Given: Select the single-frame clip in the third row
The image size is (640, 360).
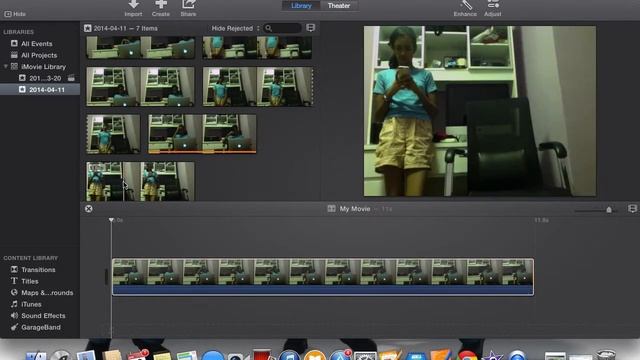Looking at the screenshot, I should pos(113,134).
